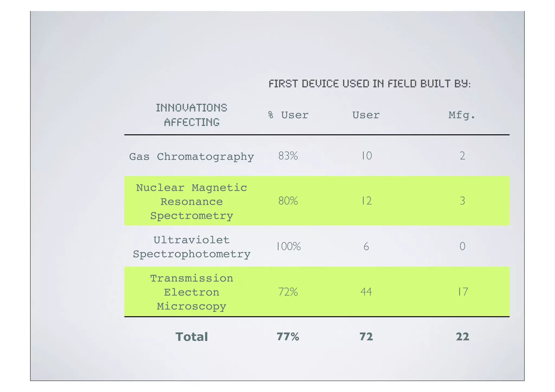555x392 pixels.
Task: Select the 'Transmission Electron Microscopy' row label
Action: click(x=192, y=292)
